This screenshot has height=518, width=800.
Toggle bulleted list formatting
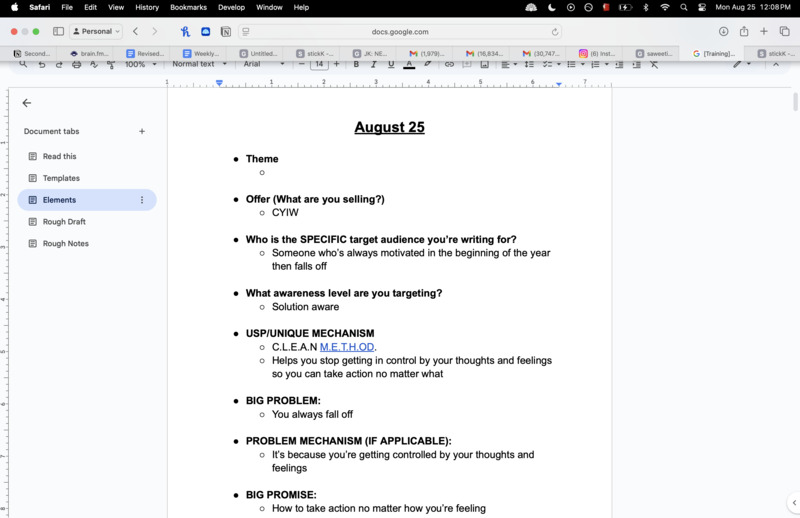pos(571,64)
